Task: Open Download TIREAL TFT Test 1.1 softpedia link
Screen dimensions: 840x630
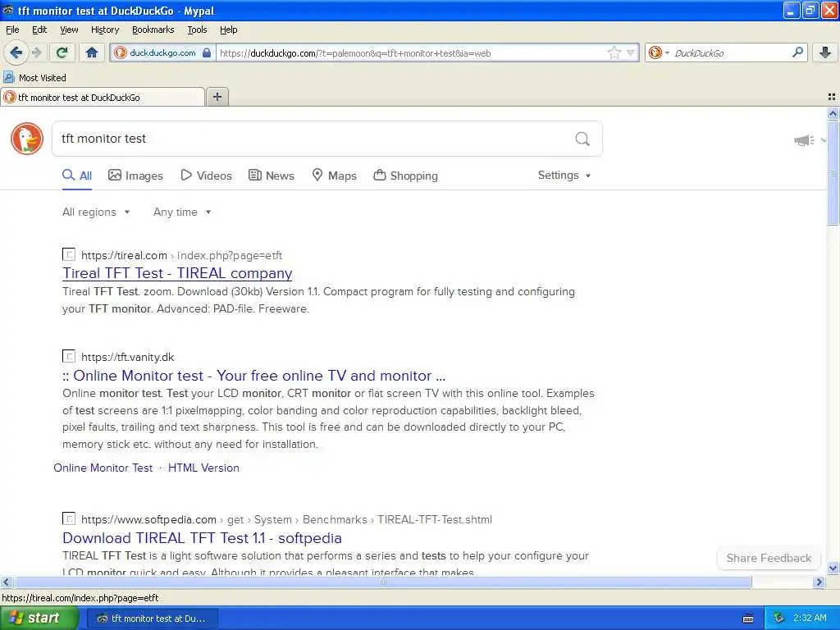Action: [x=202, y=538]
